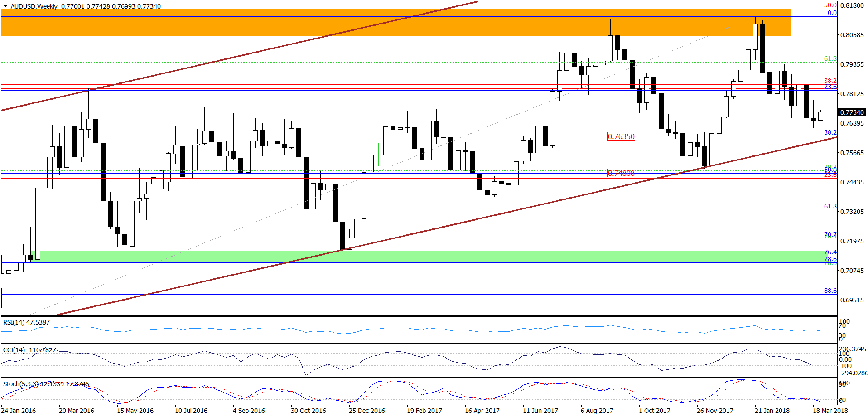Image resolution: width=868 pixels, height=417 pixels.
Task: Click the 88.6 Fibonacci level label
Action: pyautogui.click(x=830, y=291)
